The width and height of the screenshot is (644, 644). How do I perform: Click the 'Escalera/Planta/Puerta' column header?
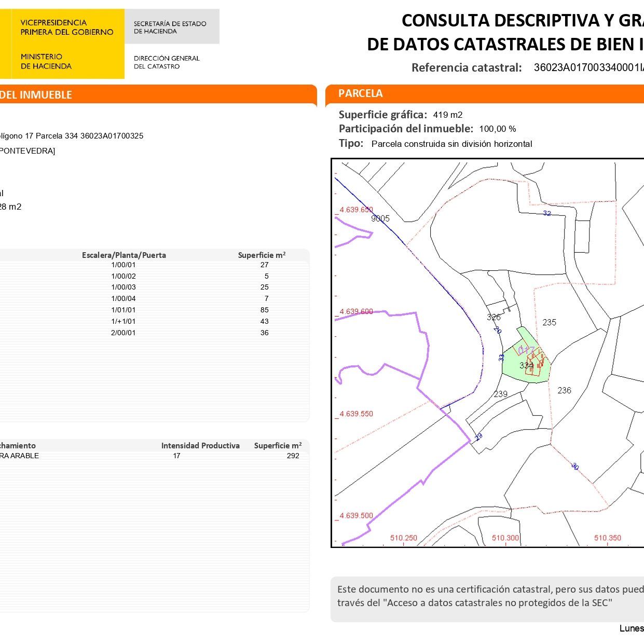124,255
